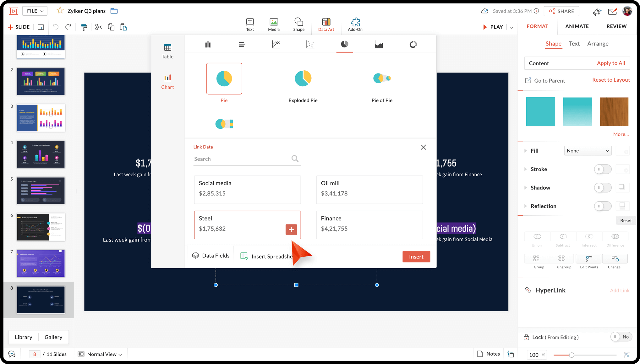Click More fill styles link
The height and width of the screenshot is (364, 640).
[621, 134]
